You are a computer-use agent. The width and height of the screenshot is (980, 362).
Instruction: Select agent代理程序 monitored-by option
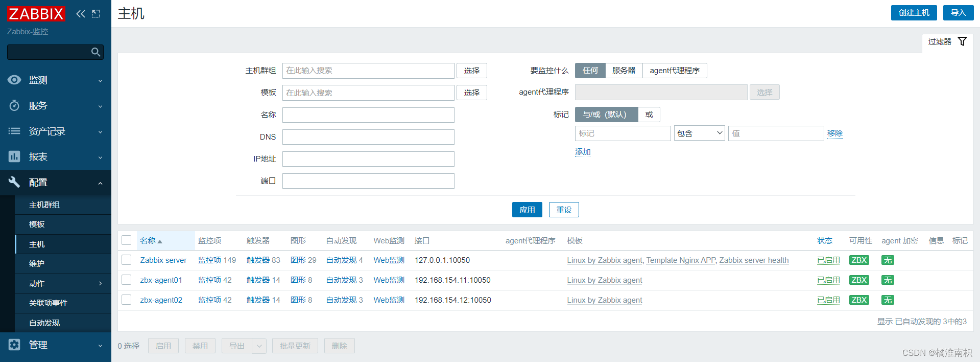click(675, 71)
